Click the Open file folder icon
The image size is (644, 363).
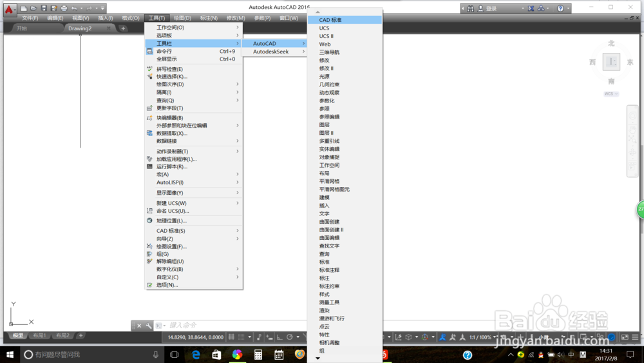pos(33,8)
